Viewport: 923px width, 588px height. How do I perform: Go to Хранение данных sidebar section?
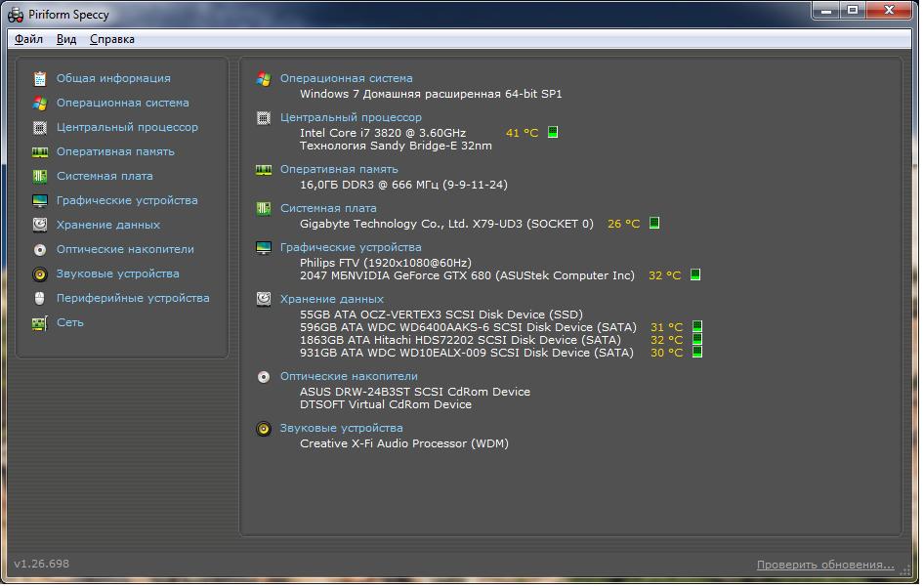tap(108, 225)
